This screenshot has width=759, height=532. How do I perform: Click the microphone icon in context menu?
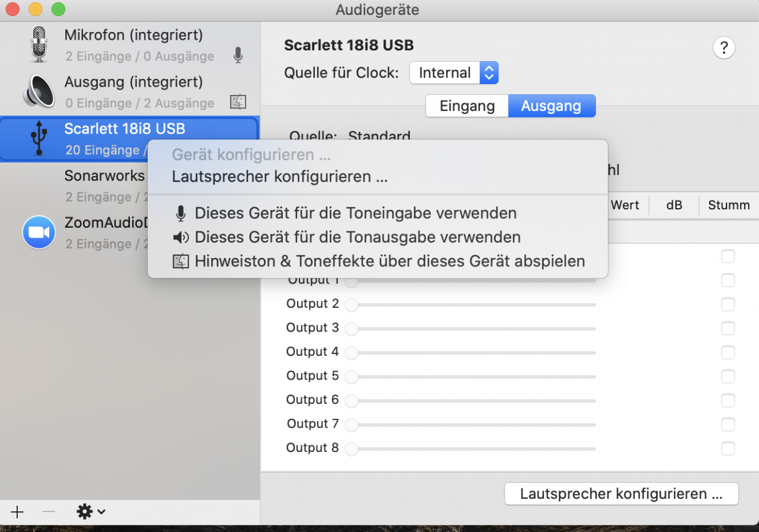(181, 214)
